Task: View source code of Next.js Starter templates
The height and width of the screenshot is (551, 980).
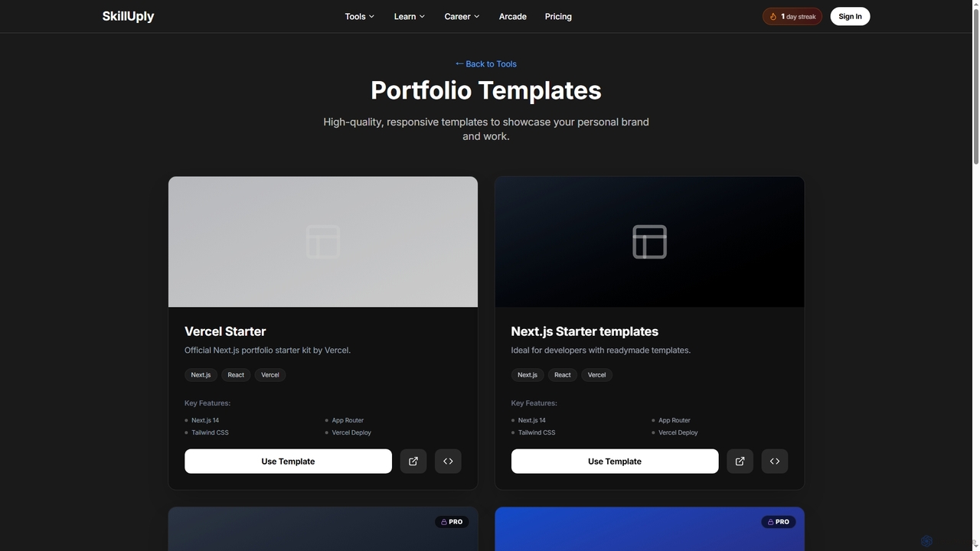Action: [x=775, y=461]
